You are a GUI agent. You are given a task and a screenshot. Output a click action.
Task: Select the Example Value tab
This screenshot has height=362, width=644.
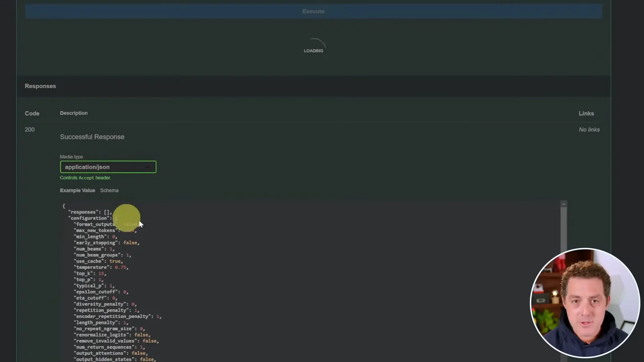[77, 190]
